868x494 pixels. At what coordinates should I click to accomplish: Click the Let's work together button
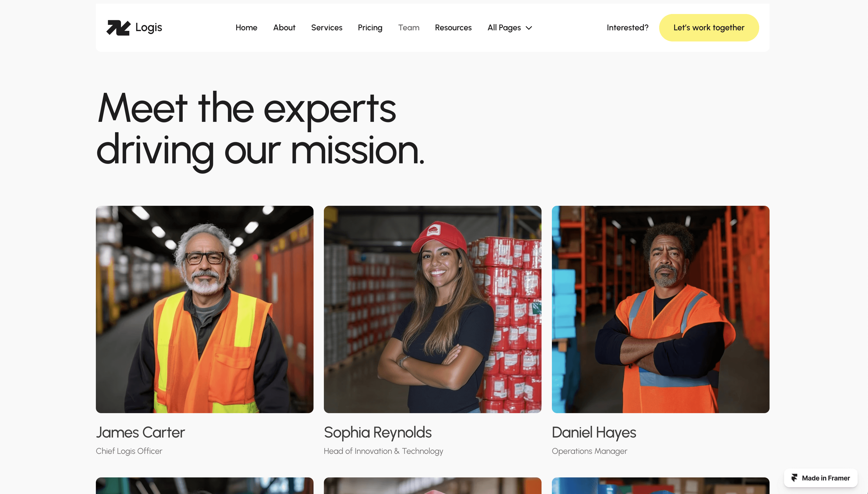tap(709, 27)
